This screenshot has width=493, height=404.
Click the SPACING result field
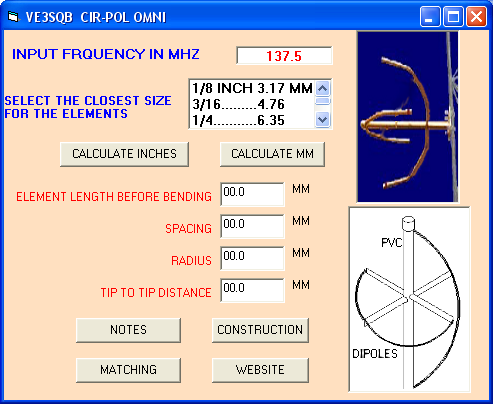point(252,226)
